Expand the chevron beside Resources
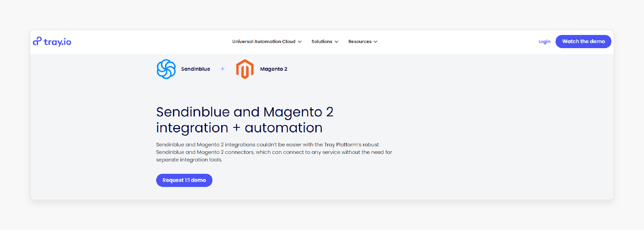This screenshot has height=230, width=644. tap(376, 42)
